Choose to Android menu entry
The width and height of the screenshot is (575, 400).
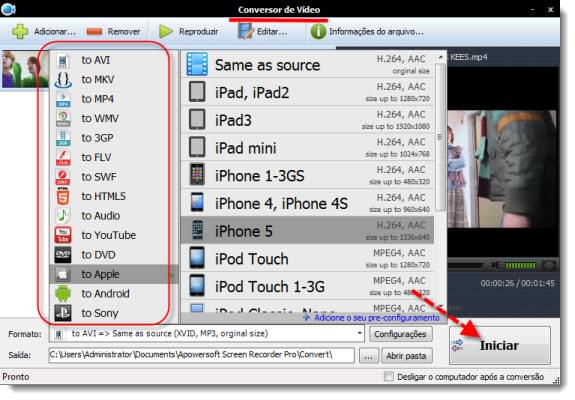pyautogui.click(x=113, y=294)
